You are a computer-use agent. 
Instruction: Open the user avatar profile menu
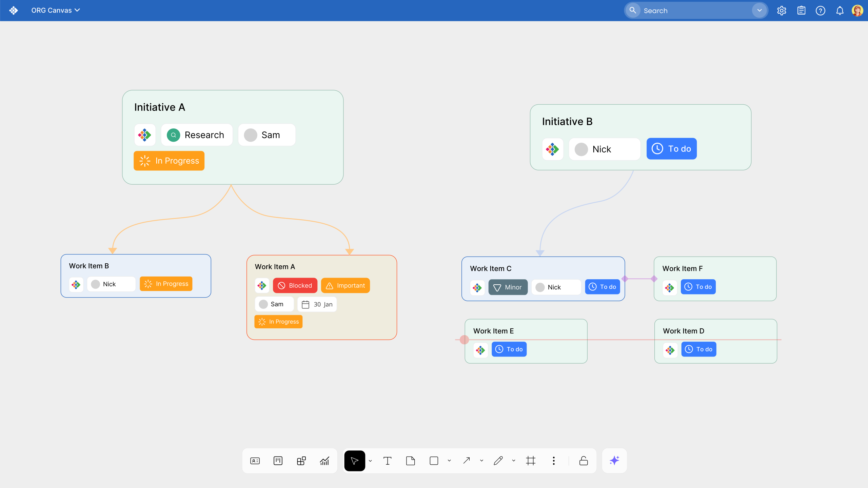tap(857, 11)
